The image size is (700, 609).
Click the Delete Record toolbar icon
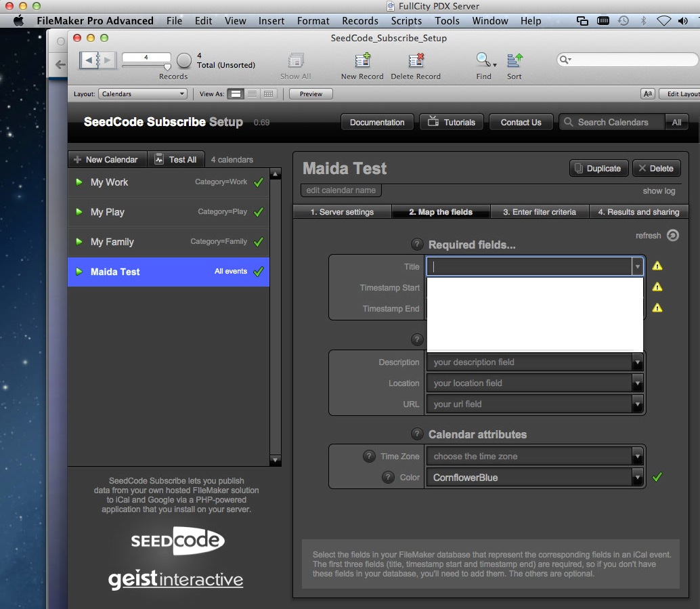(416, 60)
